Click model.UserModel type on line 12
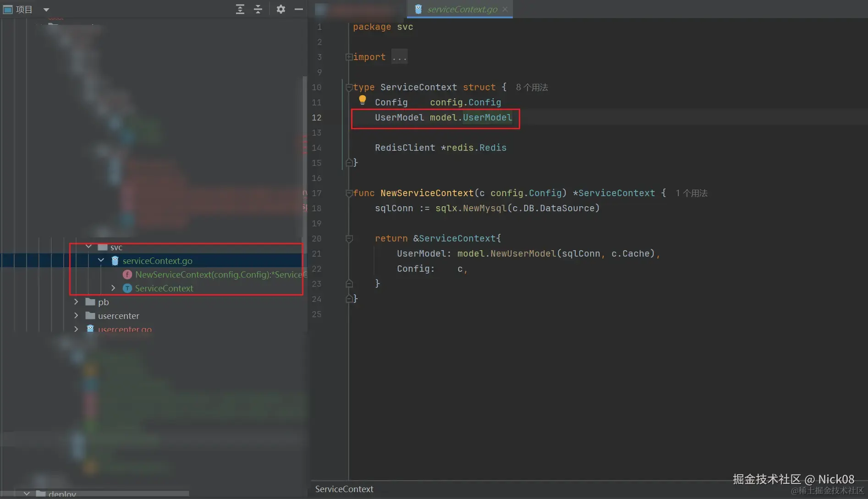This screenshot has height=499, width=868. click(471, 117)
